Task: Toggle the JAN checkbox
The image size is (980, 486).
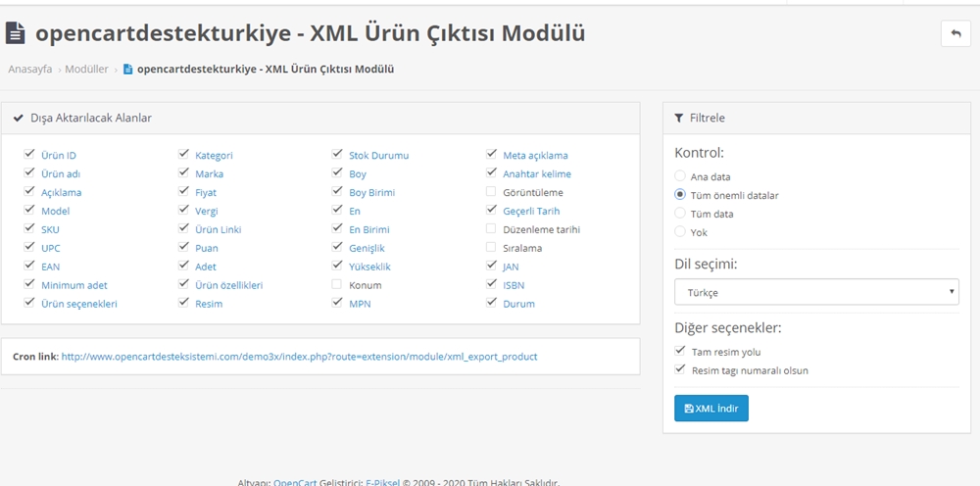Action: (x=491, y=265)
